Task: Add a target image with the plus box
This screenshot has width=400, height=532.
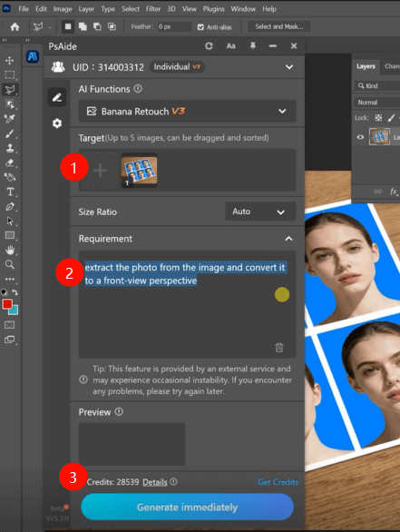Action: click(x=101, y=171)
